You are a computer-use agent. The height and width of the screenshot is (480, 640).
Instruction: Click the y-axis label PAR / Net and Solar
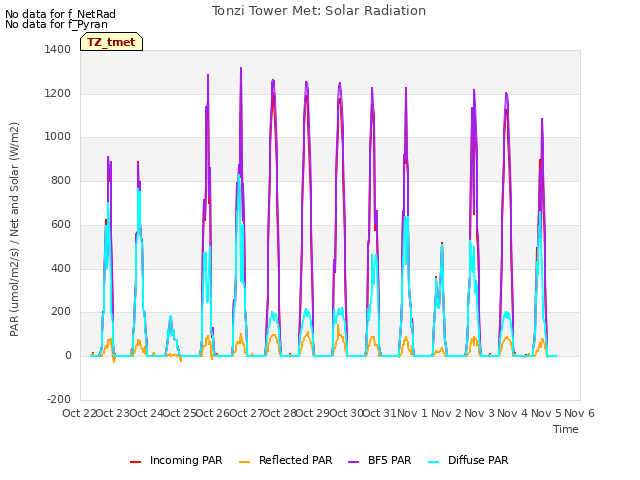14,229
